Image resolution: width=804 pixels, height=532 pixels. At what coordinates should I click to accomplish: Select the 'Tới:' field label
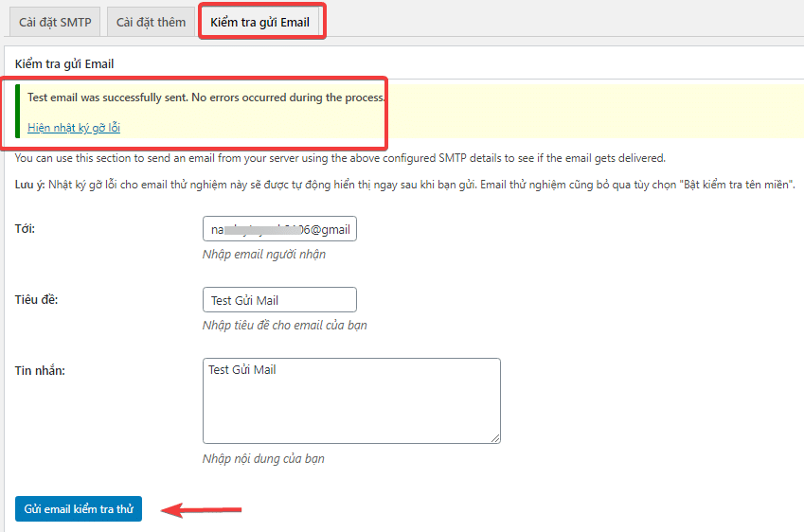point(26,230)
